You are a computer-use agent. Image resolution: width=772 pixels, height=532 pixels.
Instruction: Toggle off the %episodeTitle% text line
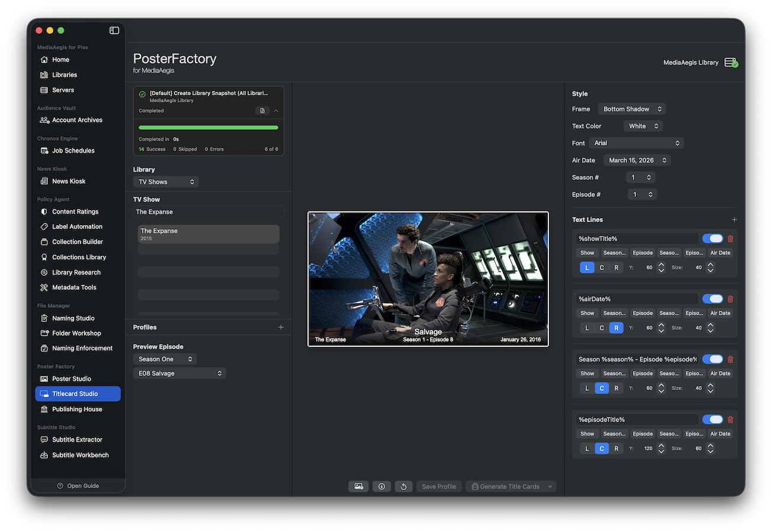click(712, 420)
